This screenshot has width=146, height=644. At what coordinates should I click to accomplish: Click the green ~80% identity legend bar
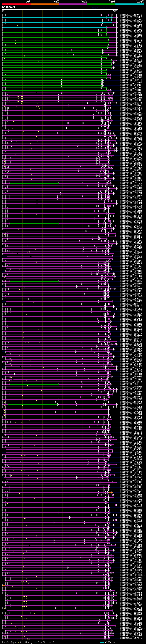[101, 4]
